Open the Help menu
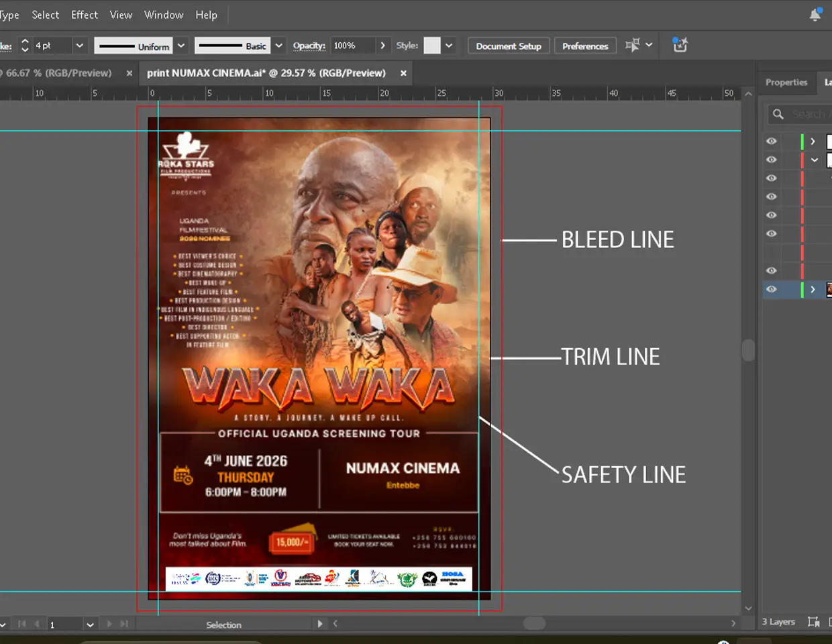Viewport: 832px width, 644px height. (206, 15)
